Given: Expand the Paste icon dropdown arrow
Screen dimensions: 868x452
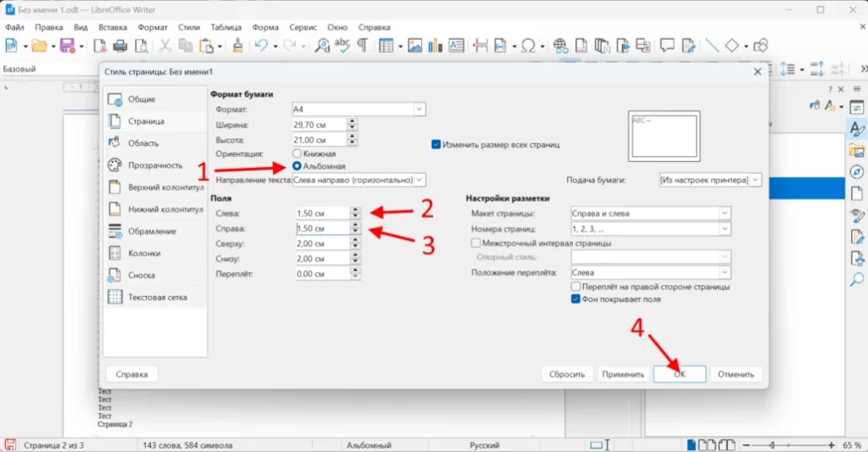Looking at the screenshot, I should (220, 46).
